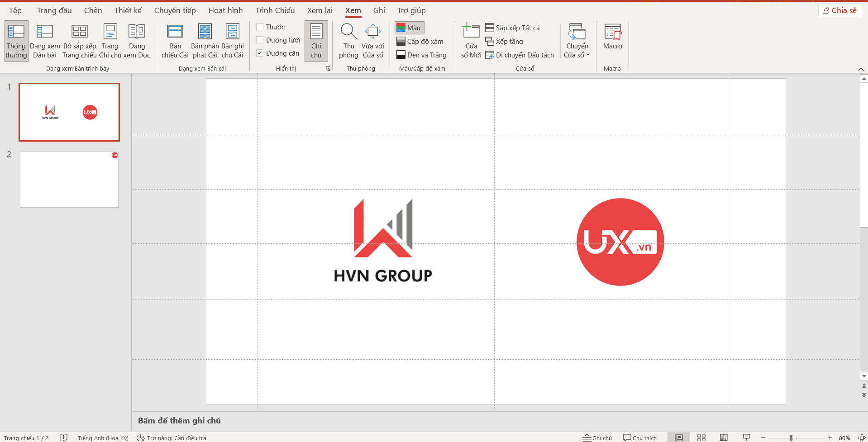Uncheck the Đường căn checkbox
This screenshot has width=868, height=442.
pos(260,53)
